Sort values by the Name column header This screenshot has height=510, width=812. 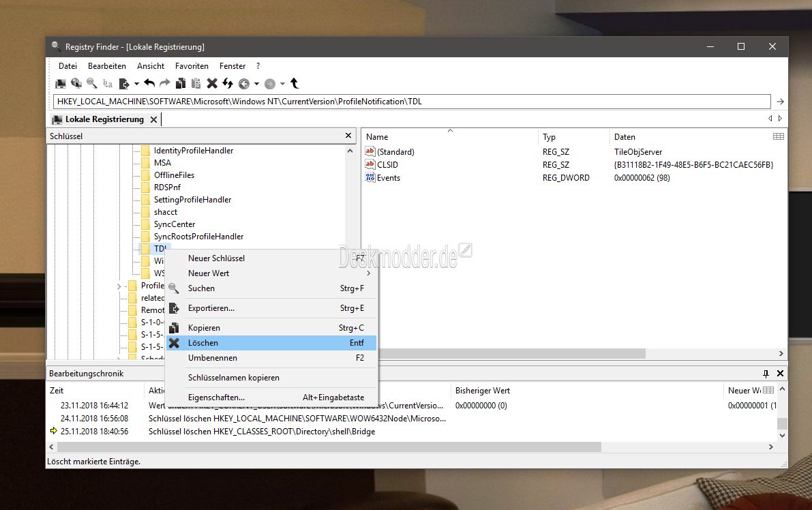coord(450,136)
